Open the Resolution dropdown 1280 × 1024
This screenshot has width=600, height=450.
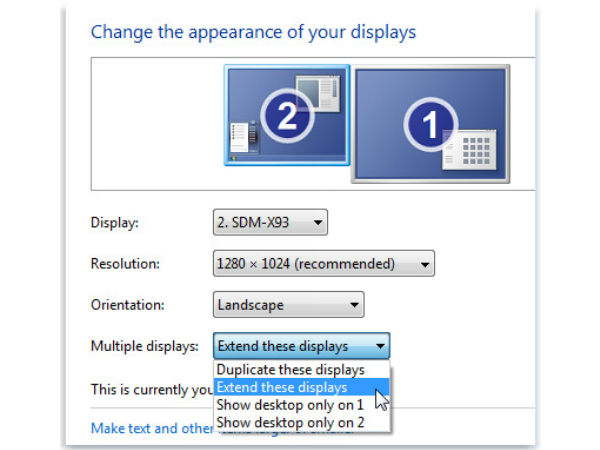(x=323, y=264)
